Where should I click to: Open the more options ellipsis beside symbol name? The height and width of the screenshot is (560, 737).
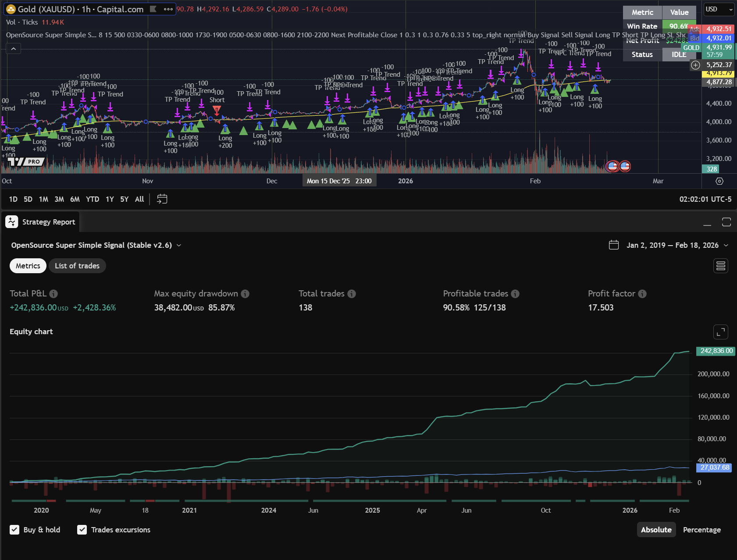click(168, 9)
